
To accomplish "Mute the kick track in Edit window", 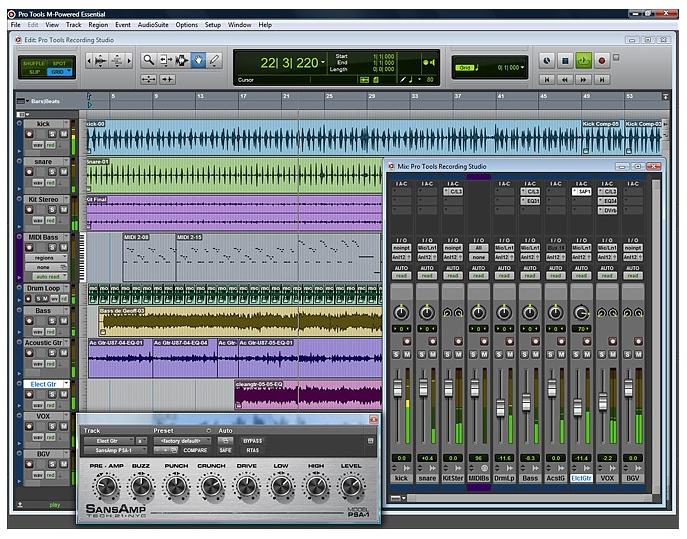I will click(x=64, y=134).
